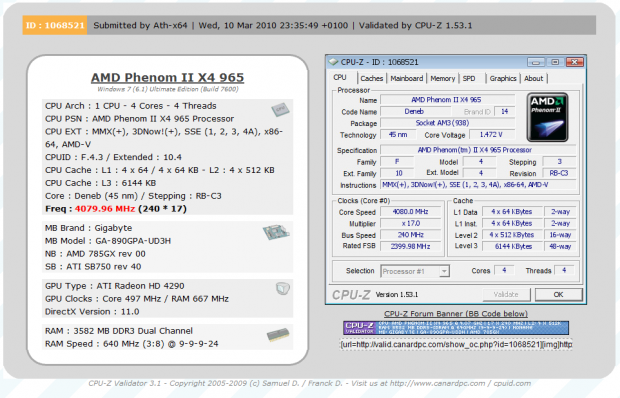Click the AMD Phenom II logo image
The width and height of the screenshot is (620, 398).
tap(548, 117)
